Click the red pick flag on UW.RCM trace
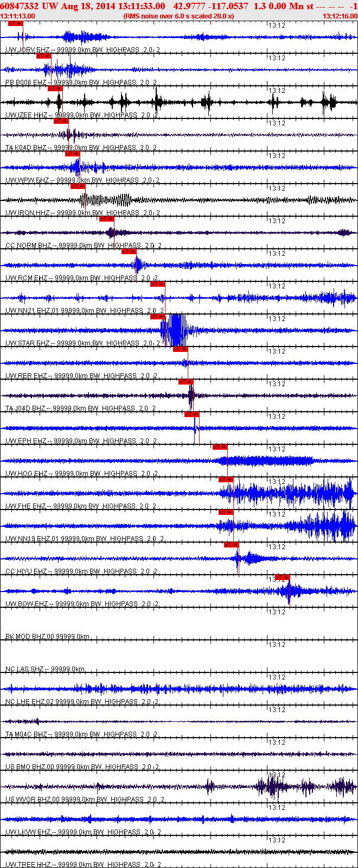Screen dimensions: 358x868 point(129,251)
